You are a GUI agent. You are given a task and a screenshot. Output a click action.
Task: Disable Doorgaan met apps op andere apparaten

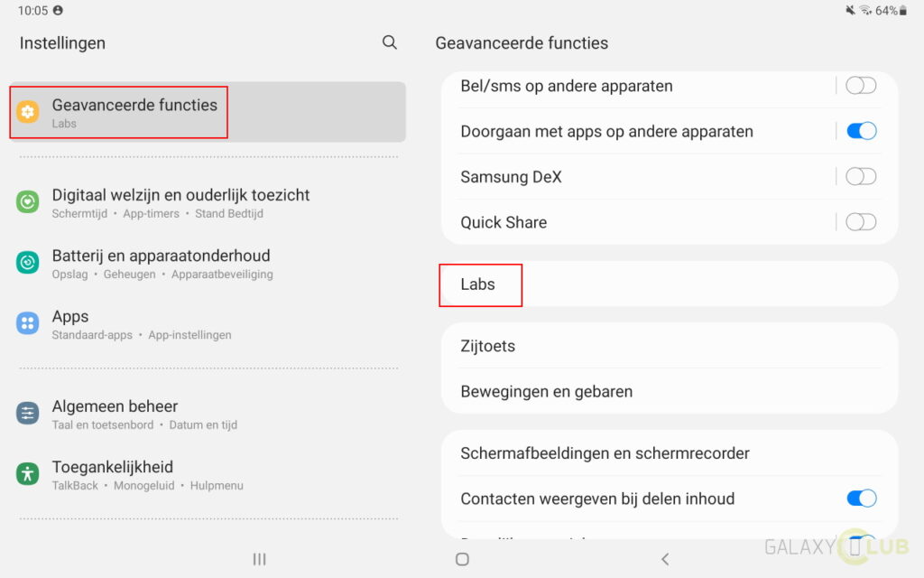(861, 131)
